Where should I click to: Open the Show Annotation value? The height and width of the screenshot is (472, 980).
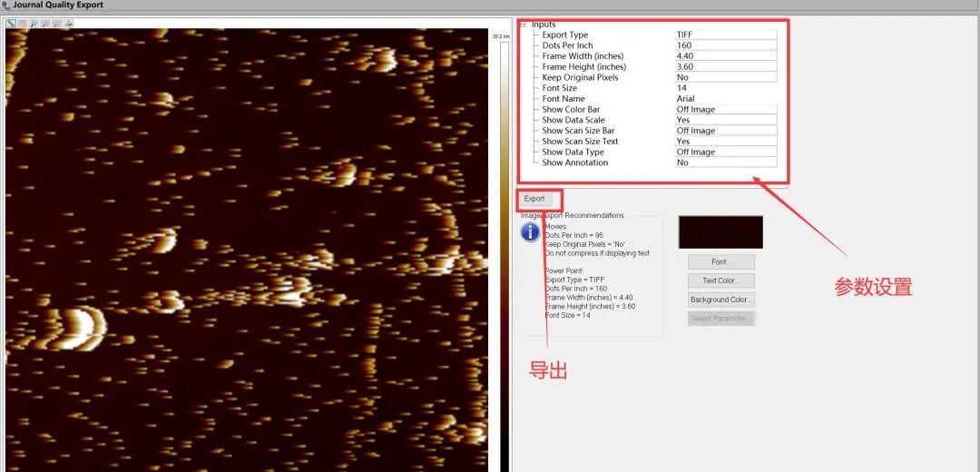click(x=726, y=162)
